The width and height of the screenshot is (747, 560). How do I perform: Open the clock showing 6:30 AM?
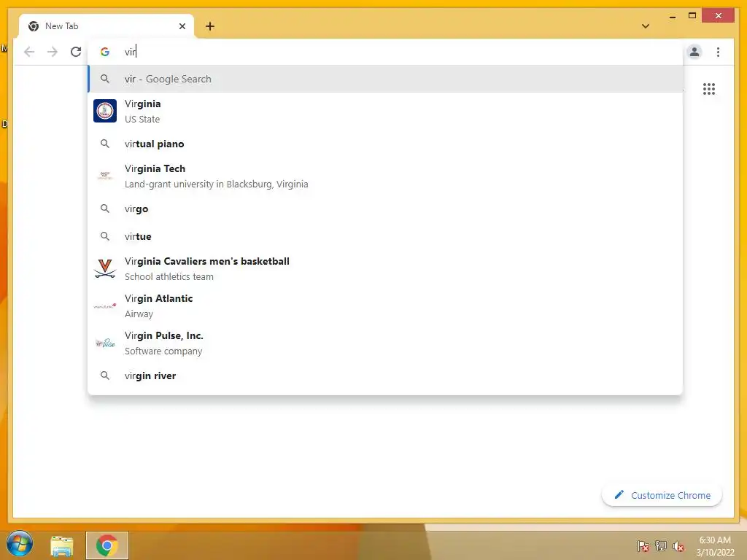[x=715, y=546]
